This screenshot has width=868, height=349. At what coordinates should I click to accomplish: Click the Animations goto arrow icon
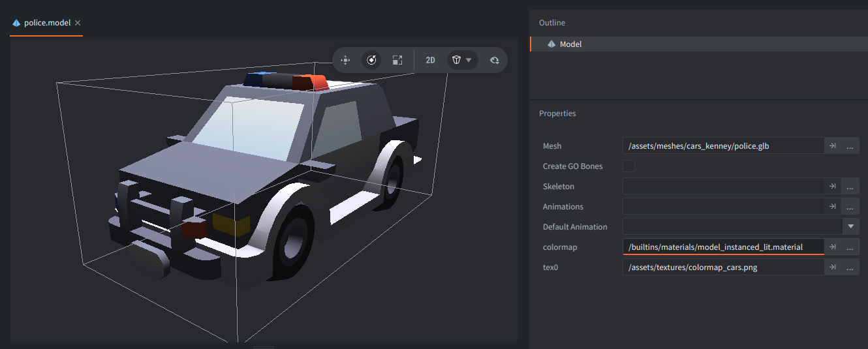pyautogui.click(x=833, y=207)
